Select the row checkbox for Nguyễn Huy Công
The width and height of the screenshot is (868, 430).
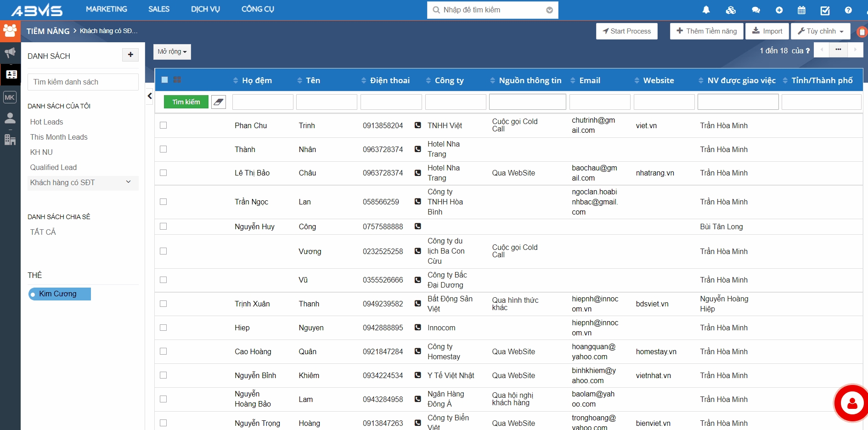163,226
